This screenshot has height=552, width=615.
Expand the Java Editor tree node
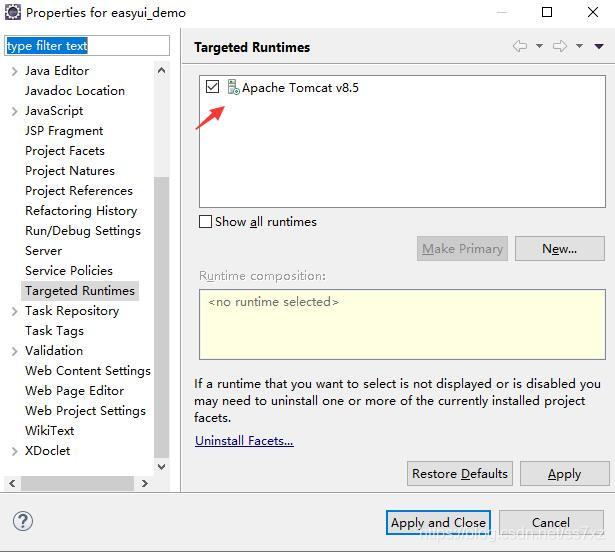[15, 71]
